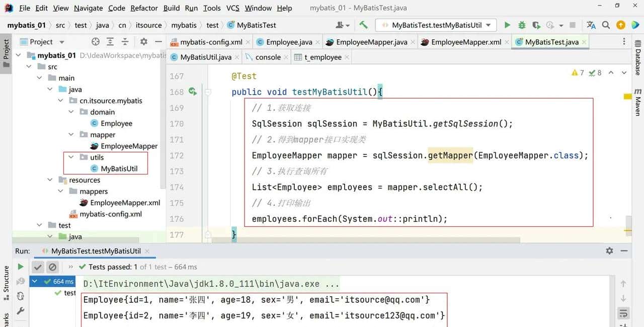Toggle Show Ignored tests button

[52, 267]
